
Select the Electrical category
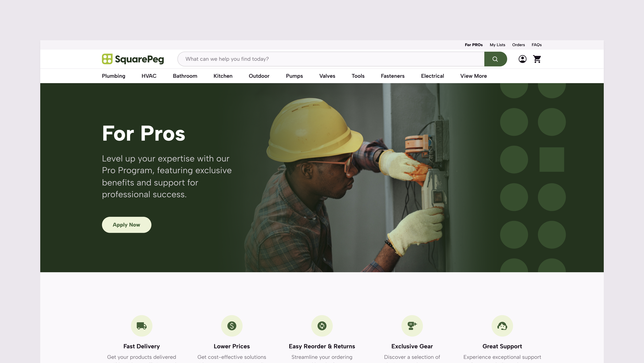click(x=433, y=76)
